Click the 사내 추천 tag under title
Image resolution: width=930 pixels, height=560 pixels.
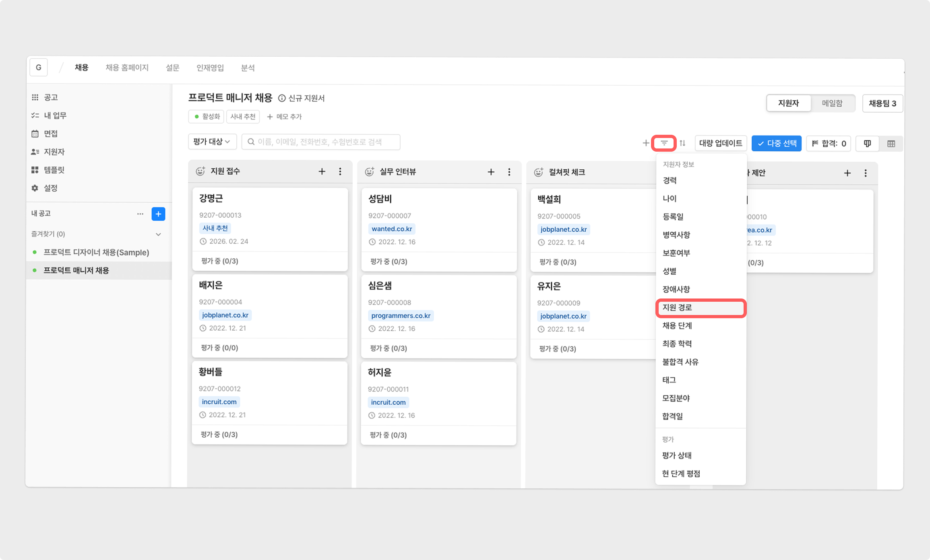tap(243, 117)
